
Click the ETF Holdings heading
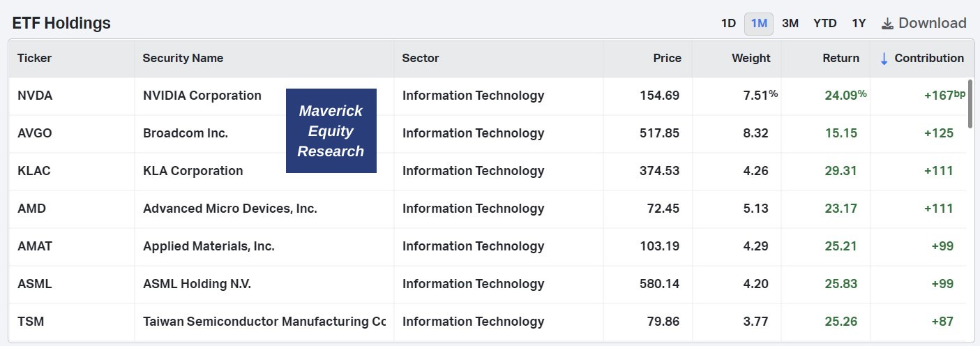(61, 23)
